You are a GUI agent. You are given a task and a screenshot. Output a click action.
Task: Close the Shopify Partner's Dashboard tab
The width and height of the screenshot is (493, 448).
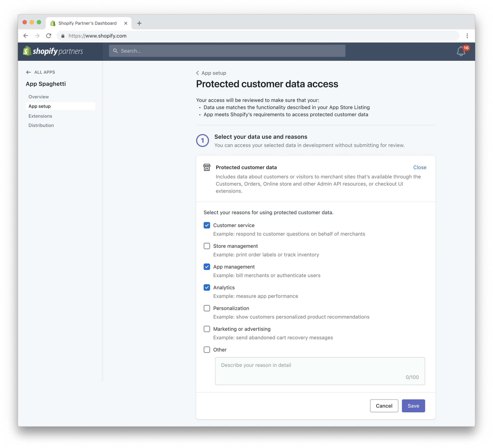(126, 23)
